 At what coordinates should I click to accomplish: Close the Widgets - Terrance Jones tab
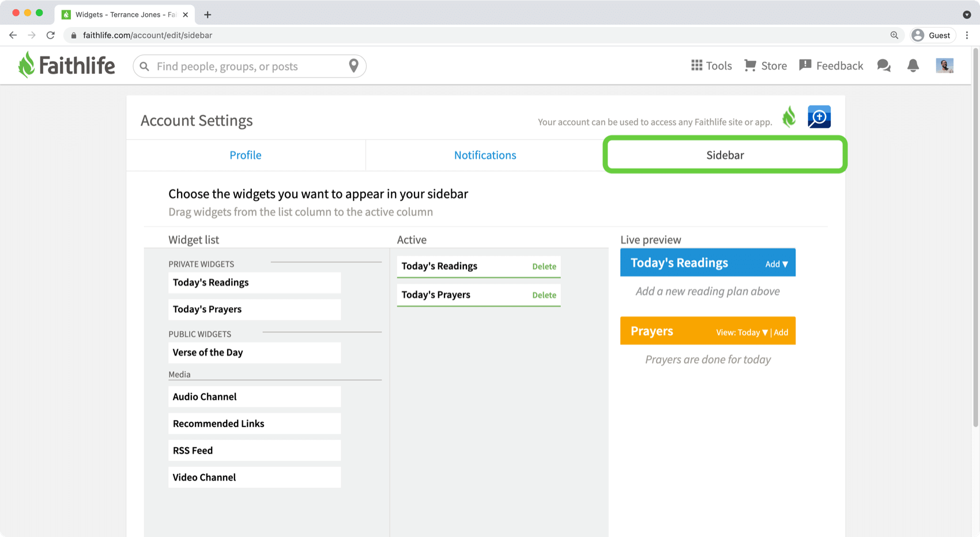[x=185, y=14]
